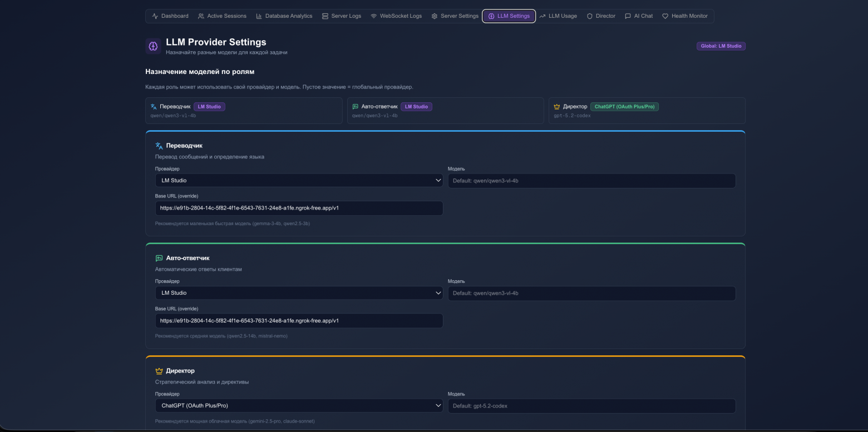Open the ChatGPT provider dropdown under Директор
Viewport: 868px width, 432px height.
299,405
